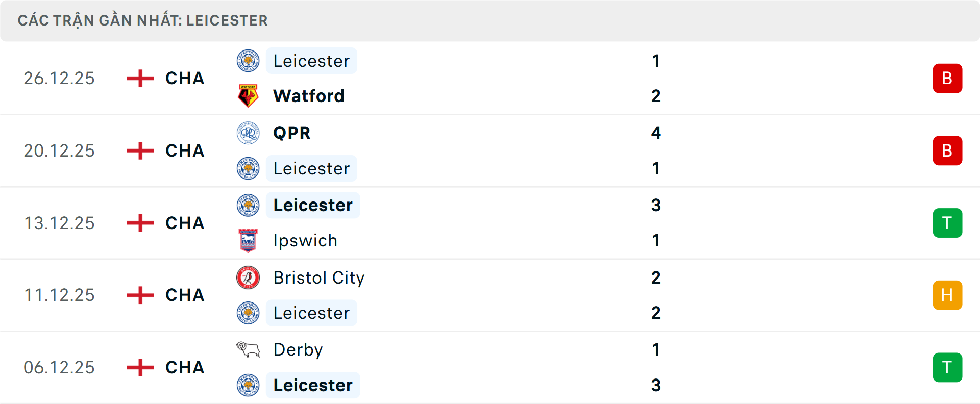
Task: Click the green T indicator on the Derby match
Action: coord(947,367)
